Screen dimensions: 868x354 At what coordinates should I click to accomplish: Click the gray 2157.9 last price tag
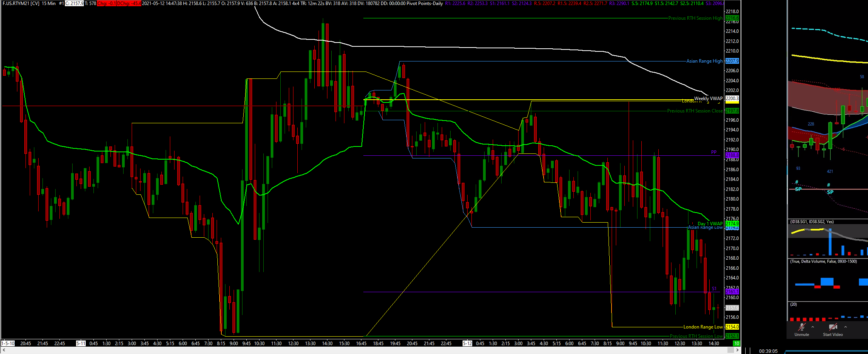pyautogui.click(x=732, y=308)
